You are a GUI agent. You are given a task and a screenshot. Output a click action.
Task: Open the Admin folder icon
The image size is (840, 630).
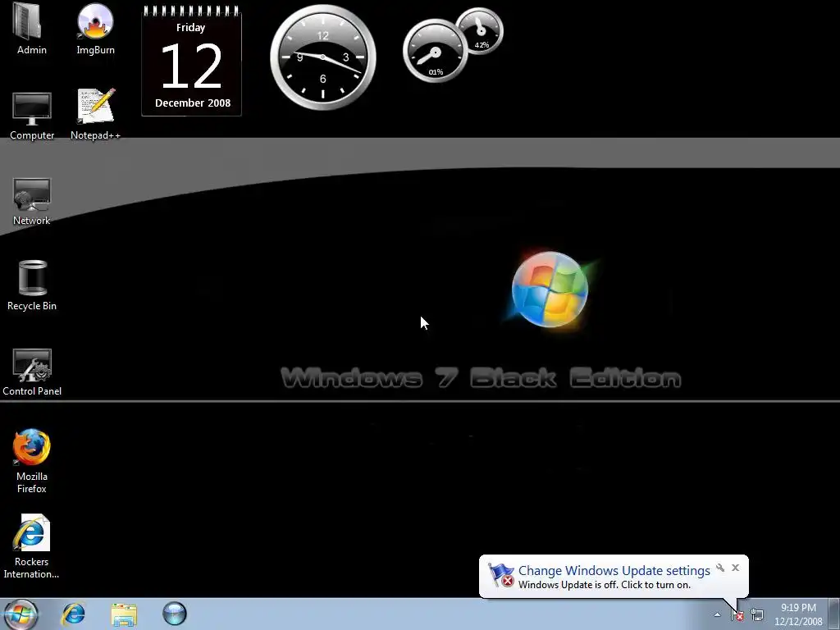click(31, 30)
